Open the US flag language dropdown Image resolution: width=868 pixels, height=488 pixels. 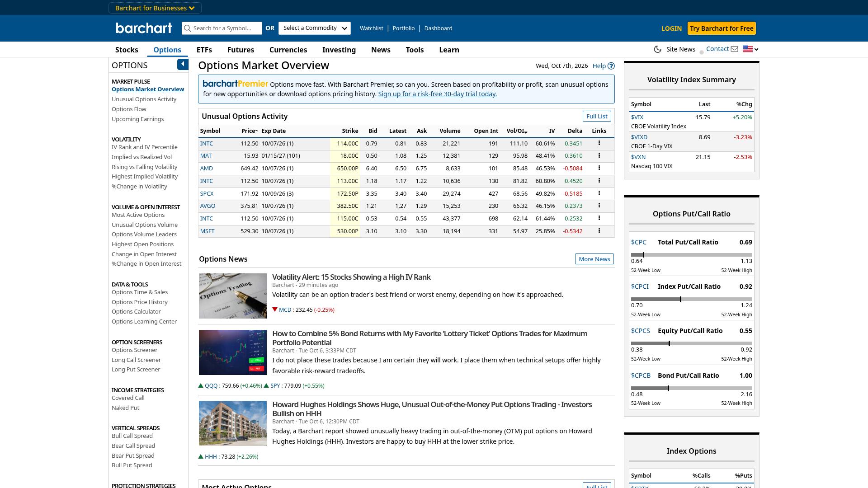(x=750, y=49)
